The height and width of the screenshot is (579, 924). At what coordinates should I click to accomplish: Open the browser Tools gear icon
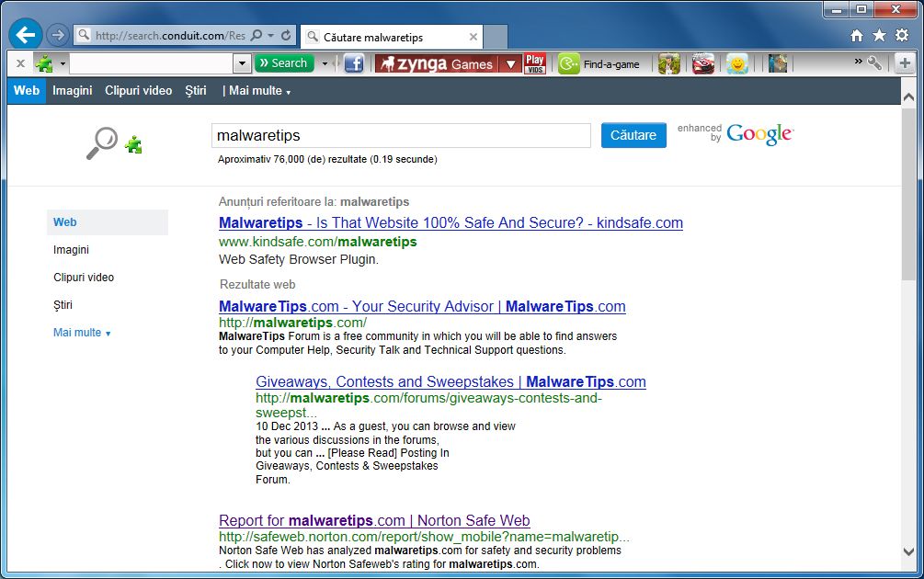click(902, 35)
